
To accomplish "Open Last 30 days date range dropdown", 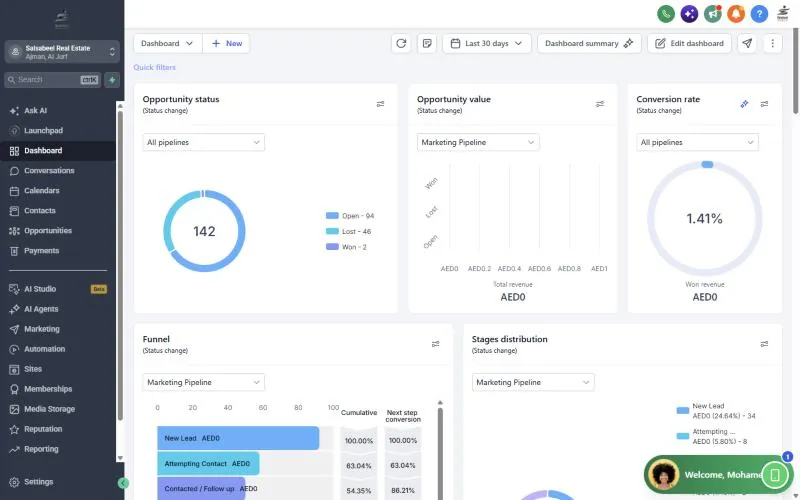I will (487, 43).
